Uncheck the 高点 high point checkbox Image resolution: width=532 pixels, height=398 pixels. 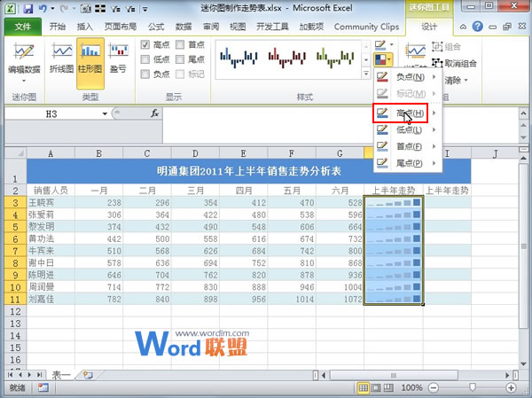tap(145, 44)
